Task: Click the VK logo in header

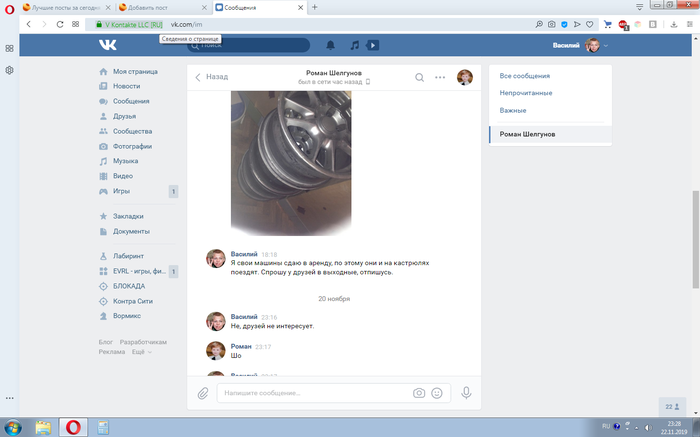Action: [108, 45]
